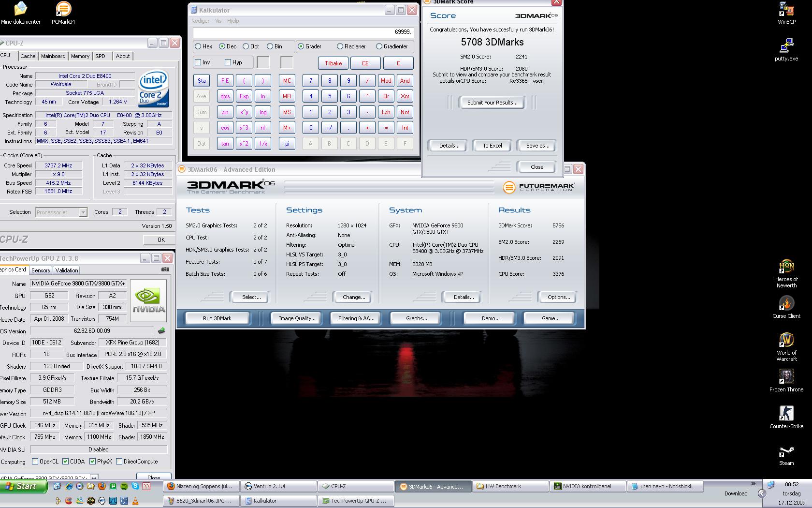
Task: Click Run 3DMark button
Action: coord(217,318)
